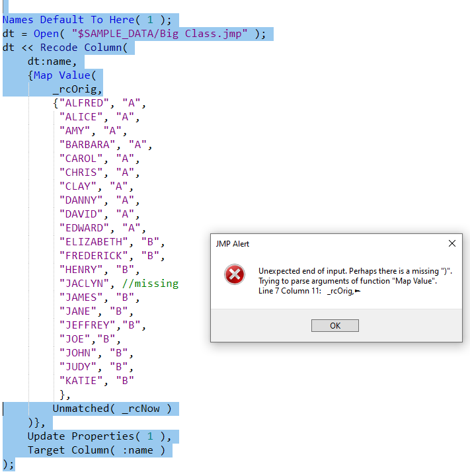
Task: Click the "ELIZABETH", "B" entry
Action: pyautogui.click(x=112, y=242)
